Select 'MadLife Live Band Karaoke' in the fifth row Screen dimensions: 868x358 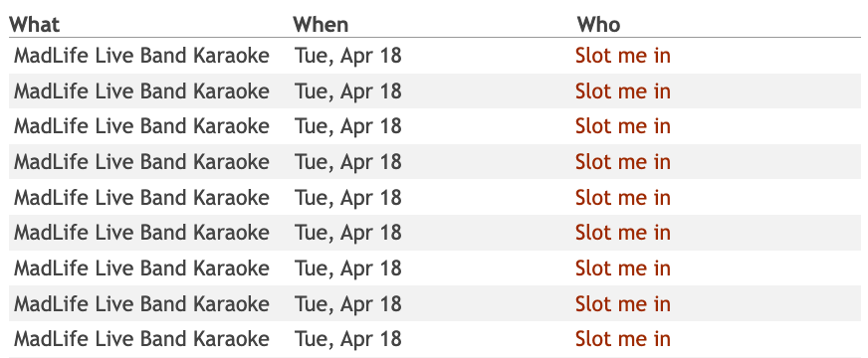tap(141, 198)
